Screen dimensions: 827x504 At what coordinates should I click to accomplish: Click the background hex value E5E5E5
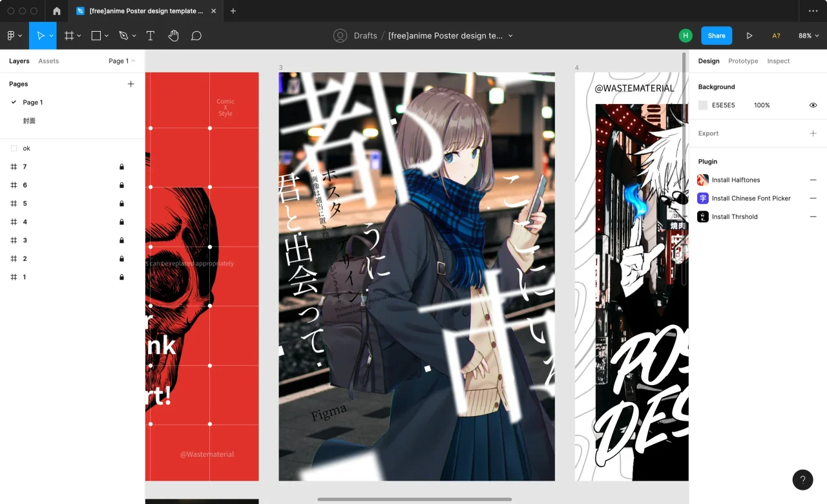[724, 105]
